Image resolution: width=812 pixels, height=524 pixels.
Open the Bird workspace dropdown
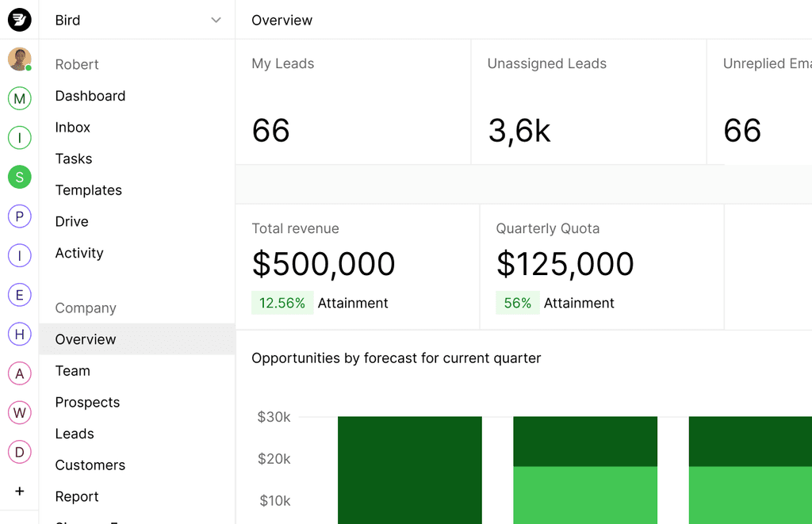click(135, 20)
